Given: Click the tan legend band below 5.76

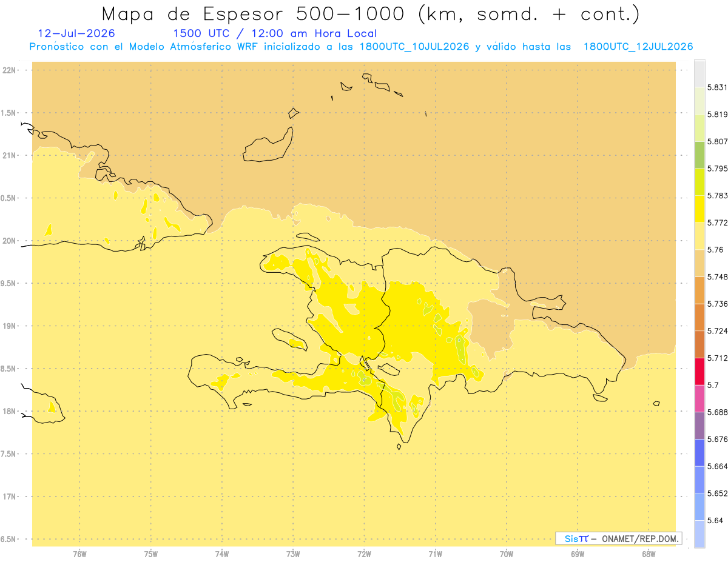Looking at the screenshot, I should (699, 263).
